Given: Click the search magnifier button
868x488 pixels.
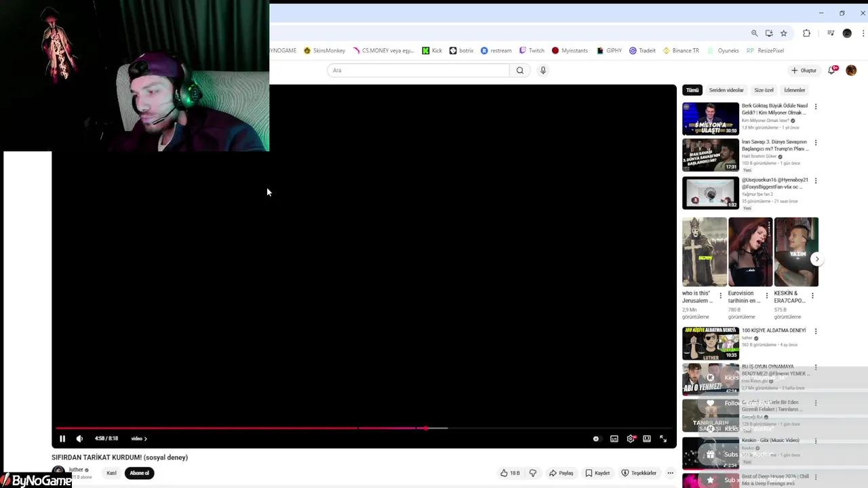Looking at the screenshot, I should click(x=520, y=70).
